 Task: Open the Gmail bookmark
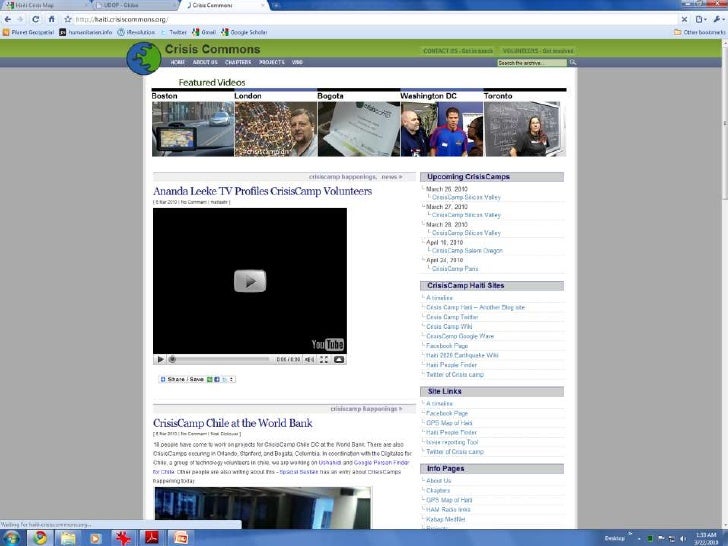[x=204, y=32]
